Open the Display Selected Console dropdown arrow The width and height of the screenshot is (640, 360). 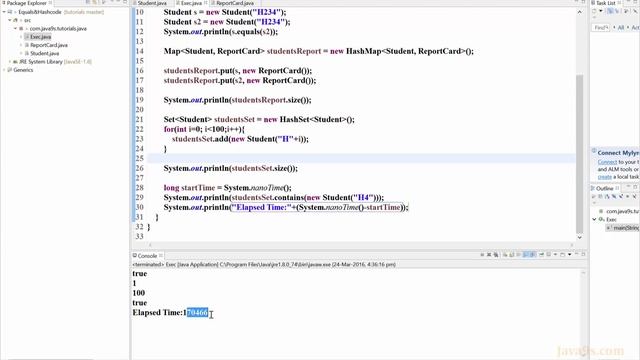pyautogui.click(x=555, y=255)
